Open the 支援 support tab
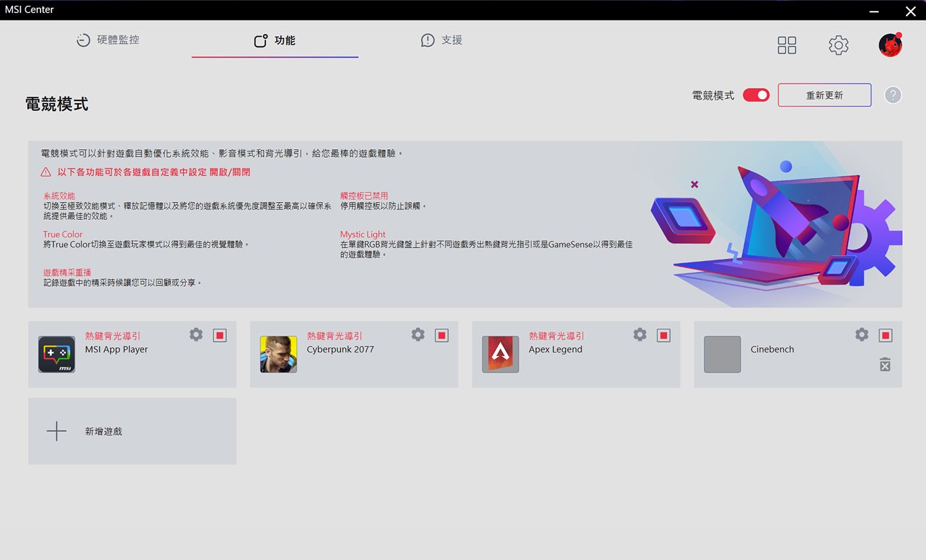 point(442,40)
